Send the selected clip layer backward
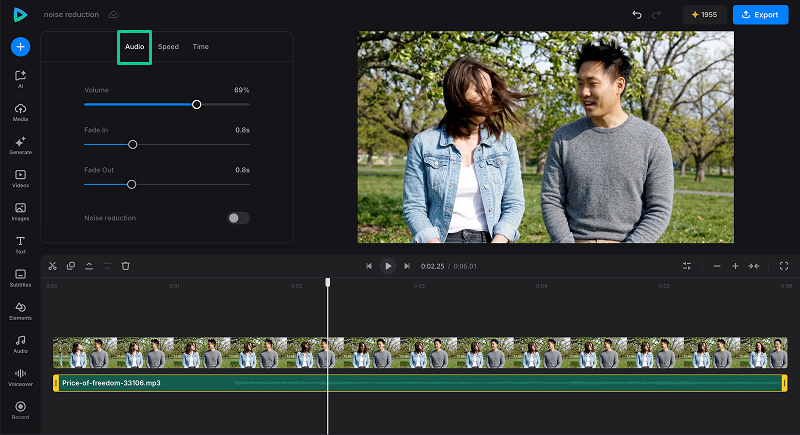Viewport: 800px width, 435px height. pos(107,266)
